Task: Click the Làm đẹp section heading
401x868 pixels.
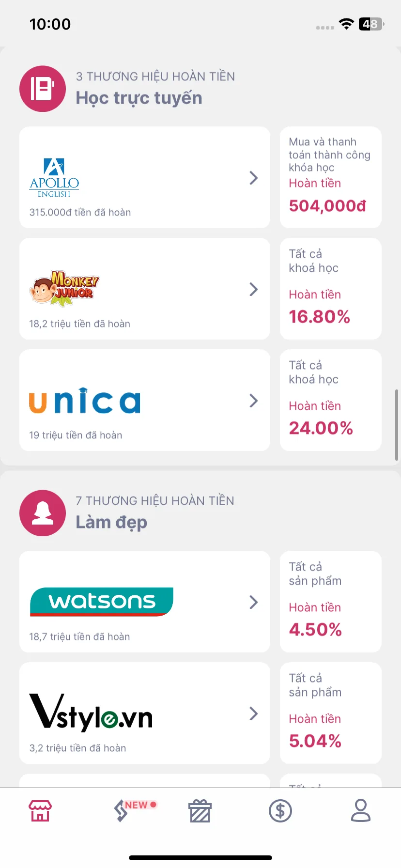Action: [x=111, y=523]
